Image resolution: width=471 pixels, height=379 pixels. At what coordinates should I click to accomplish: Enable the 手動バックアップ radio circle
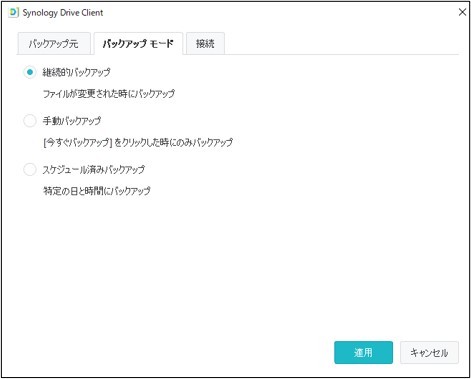click(x=30, y=121)
